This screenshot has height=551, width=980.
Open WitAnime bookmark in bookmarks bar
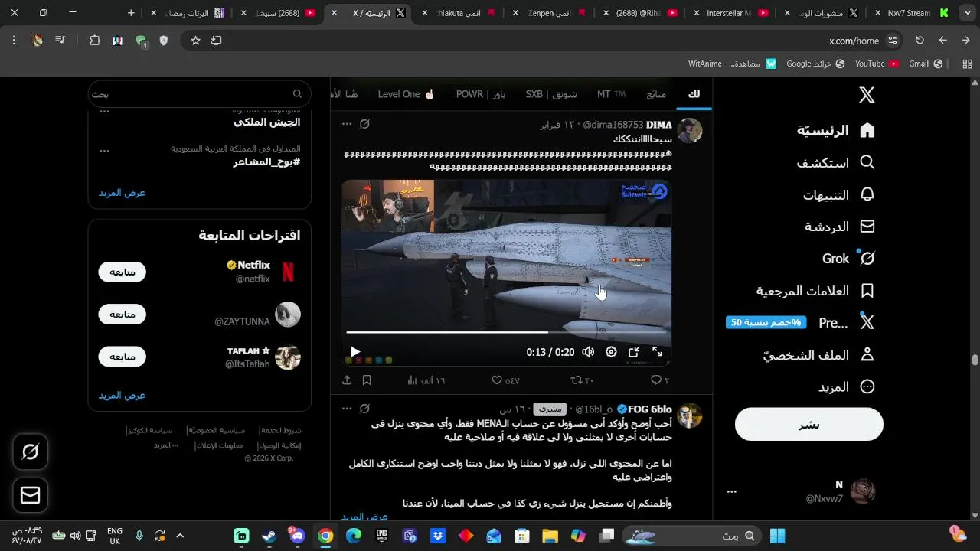click(x=733, y=64)
